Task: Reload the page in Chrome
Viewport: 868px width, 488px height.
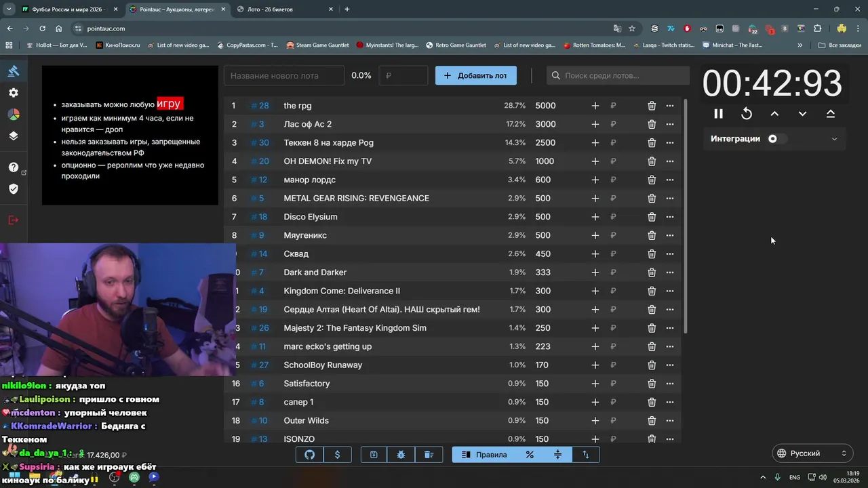Action: pyautogui.click(x=43, y=28)
